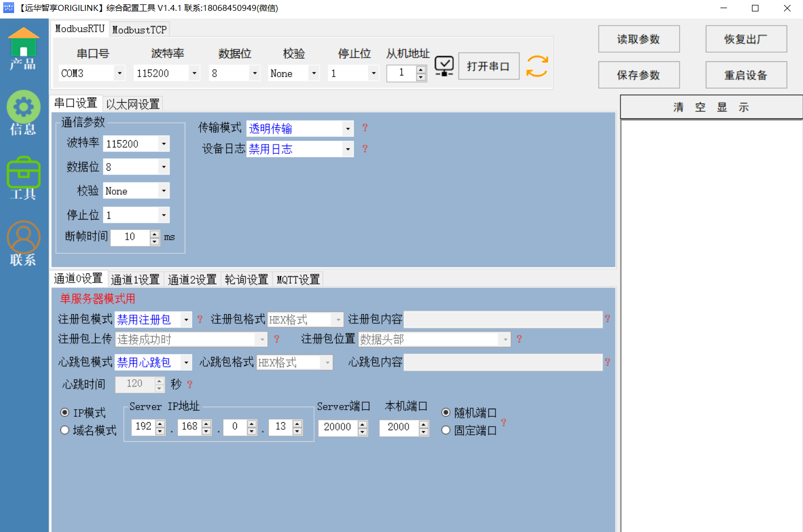Click the monitor connection status icon
This screenshot has height=532, width=803.
click(x=444, y=66)
